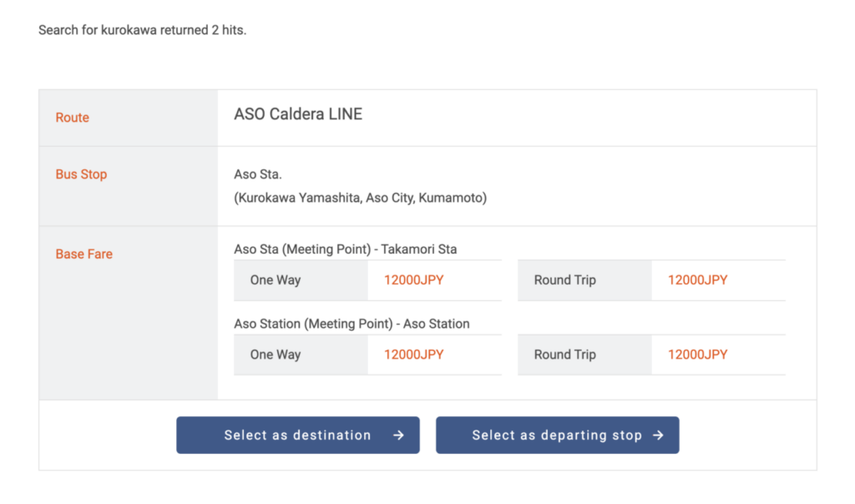Click the ASO Caldera LINE route name
This screenshot has width=855, height=504.
(298, 114)
